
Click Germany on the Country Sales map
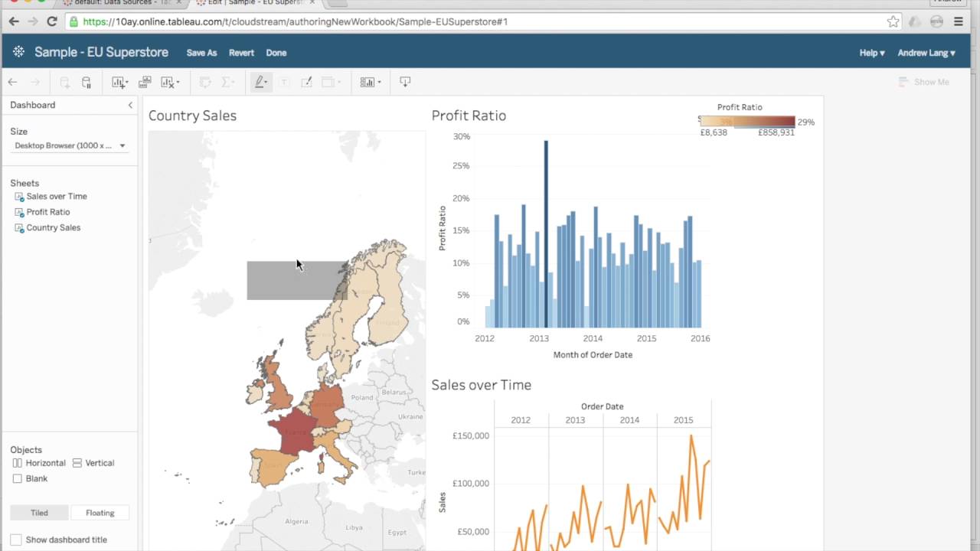click(326, 406)
